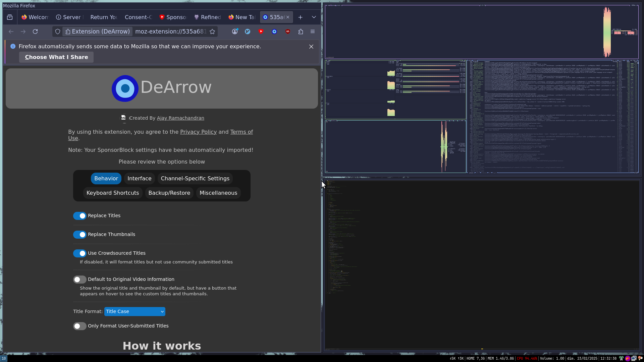Click the blue checkmark extension icon in toolbar
Viewport: 644px width, 362px height.
pos(248,32)
